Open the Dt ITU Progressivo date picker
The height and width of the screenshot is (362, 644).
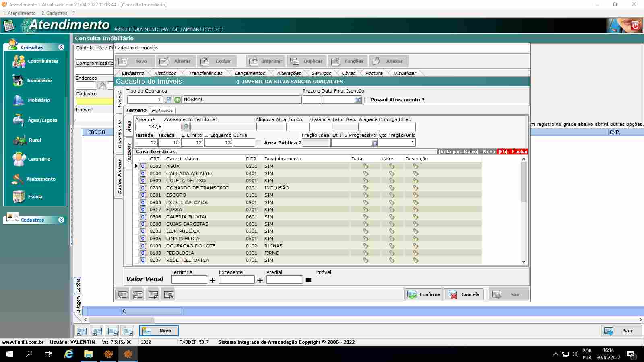(374, 143)
